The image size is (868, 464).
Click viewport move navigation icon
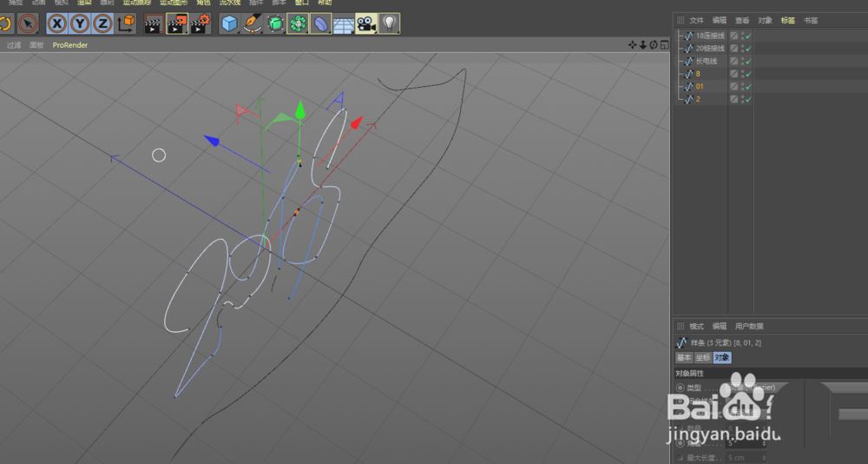click(632, 45)
